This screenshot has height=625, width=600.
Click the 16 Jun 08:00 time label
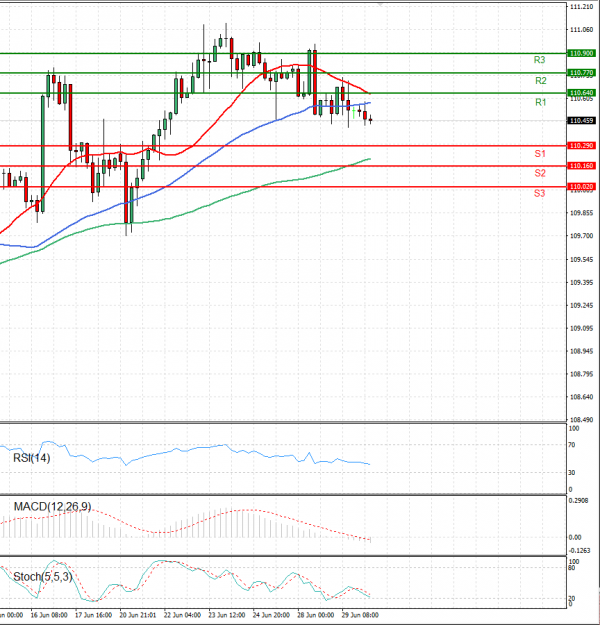click(49, 615)
